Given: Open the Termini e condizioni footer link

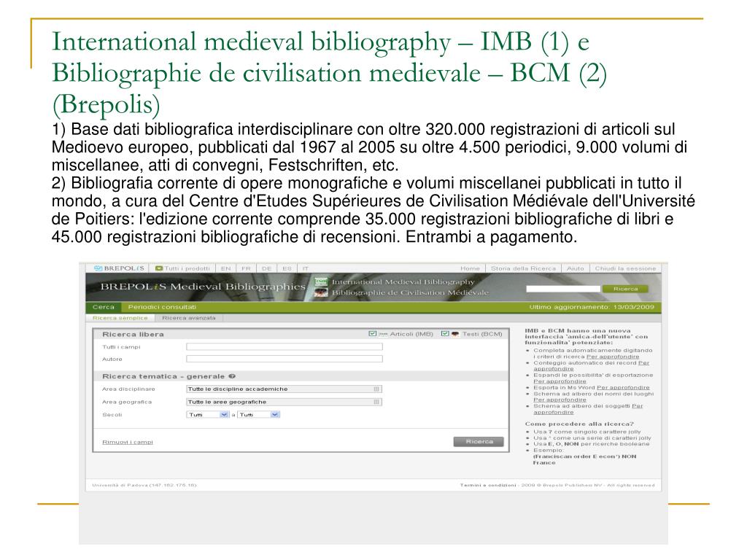Looking at the screenshot, I should (488, 485).
